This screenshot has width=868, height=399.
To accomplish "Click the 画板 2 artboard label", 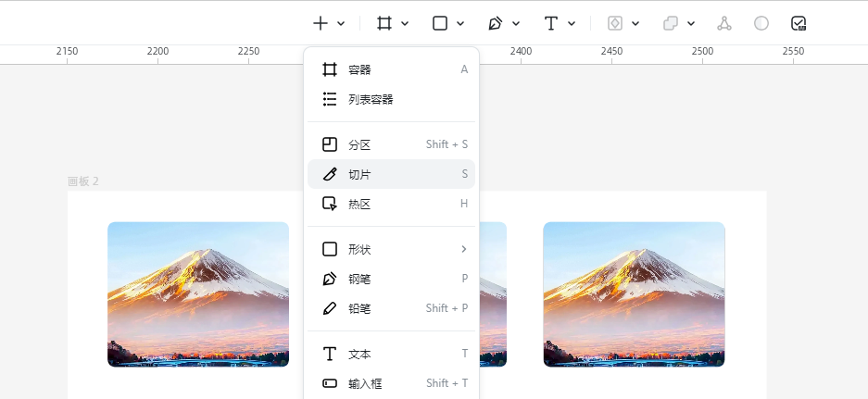I will (83, 181).
